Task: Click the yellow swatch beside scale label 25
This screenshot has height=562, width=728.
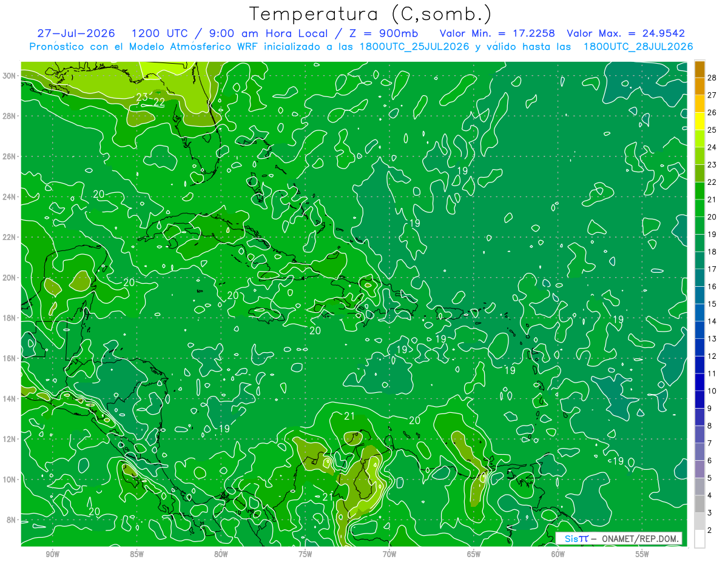Action: point(699,121)
